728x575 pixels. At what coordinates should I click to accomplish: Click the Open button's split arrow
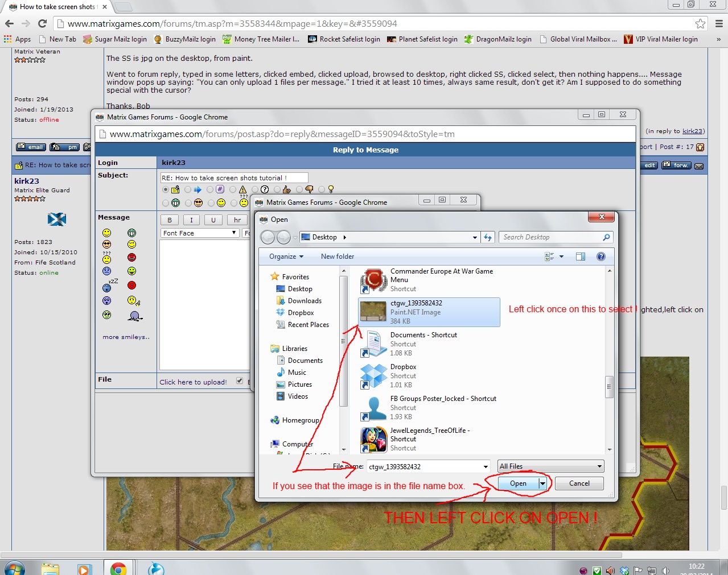point(542,483)
